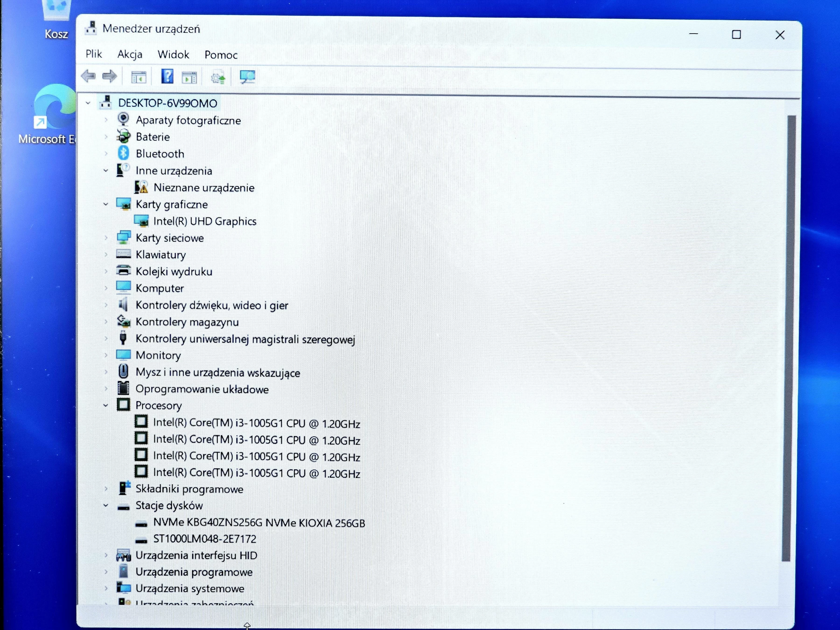Close the Menedżer urządzeń window

780,35
